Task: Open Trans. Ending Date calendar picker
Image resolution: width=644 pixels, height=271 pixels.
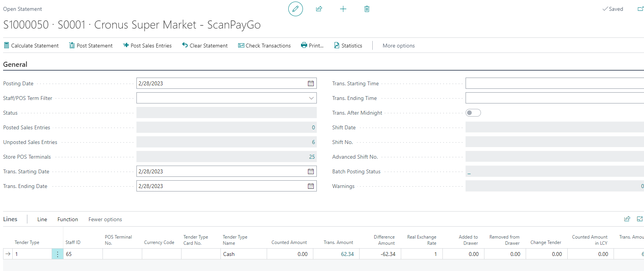Action: 311,186
